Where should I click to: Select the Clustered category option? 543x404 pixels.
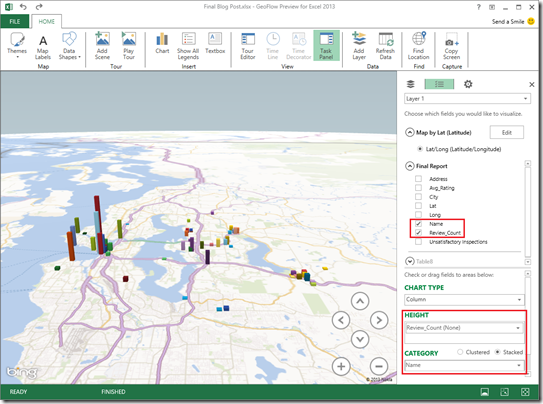click(x=460, y=352)
